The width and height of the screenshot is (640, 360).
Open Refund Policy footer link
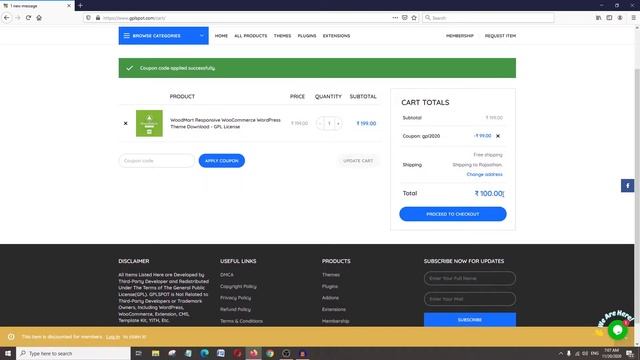pos(236,309)
